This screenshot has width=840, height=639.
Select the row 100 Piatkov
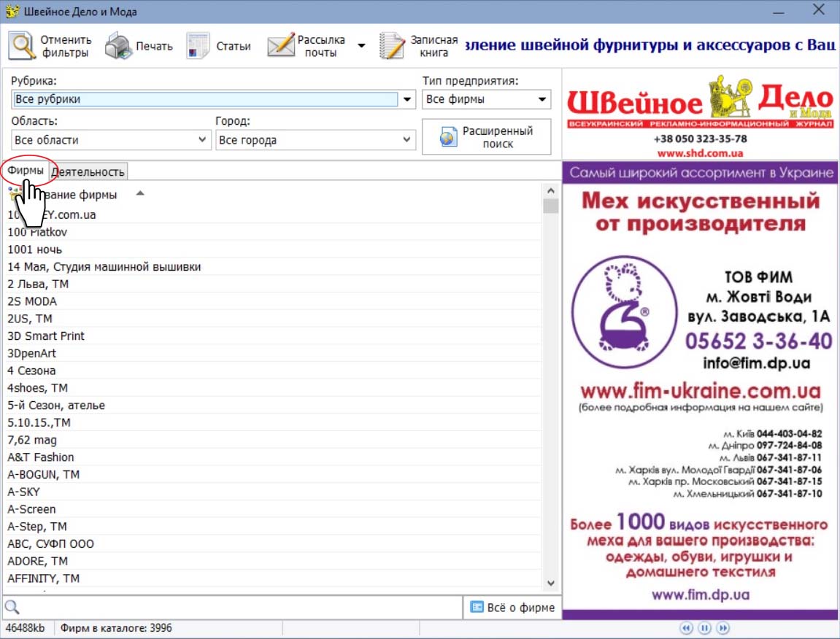273,232
